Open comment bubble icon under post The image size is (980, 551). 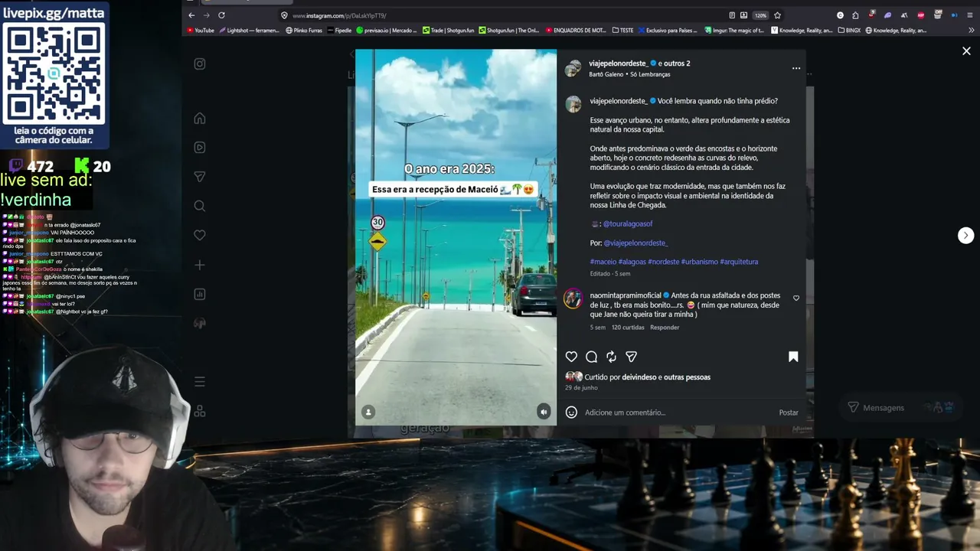point(591,357)
